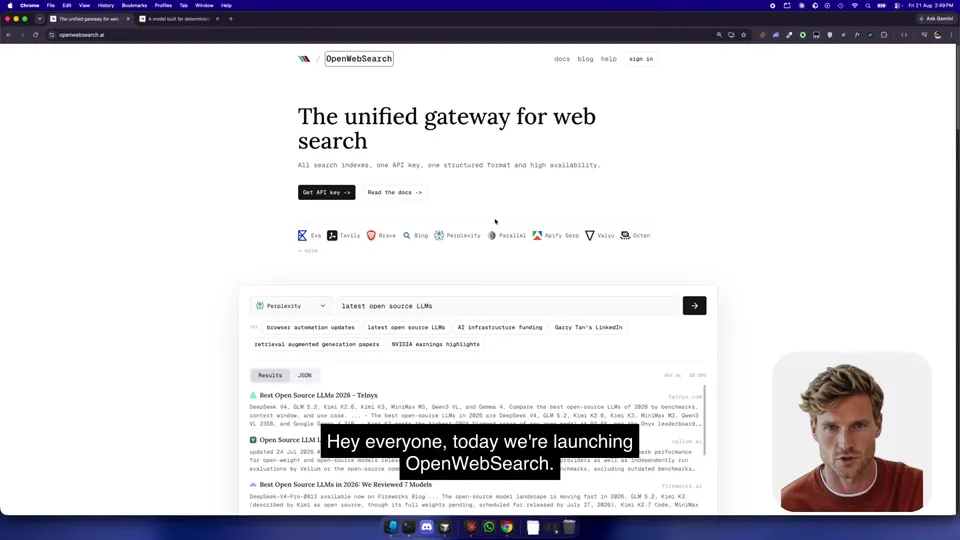The height and width of the screenshot is (540, 960).
Task: Click Chrome forward arrow
Action: click(x=22, y=35)
